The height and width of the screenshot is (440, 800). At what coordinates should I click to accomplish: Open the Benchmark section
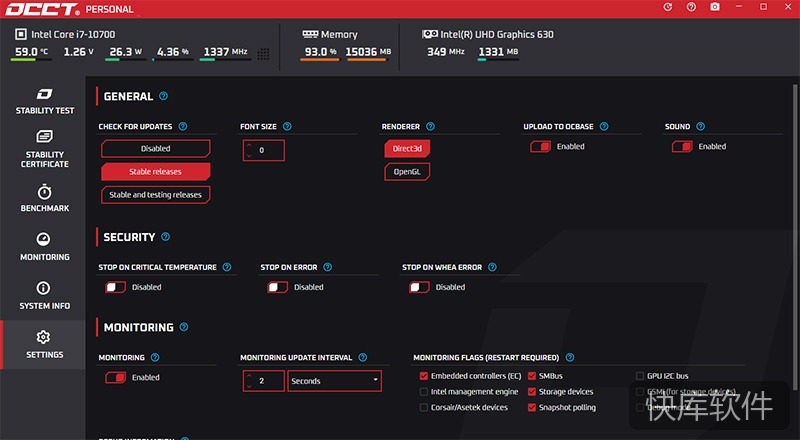coord(44,198)
